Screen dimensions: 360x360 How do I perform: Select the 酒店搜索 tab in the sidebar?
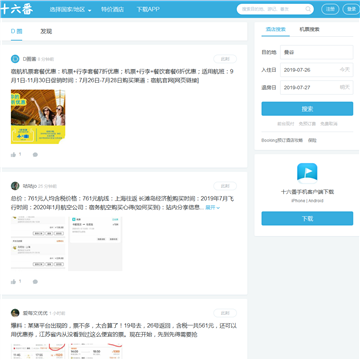tap(275, 29)
